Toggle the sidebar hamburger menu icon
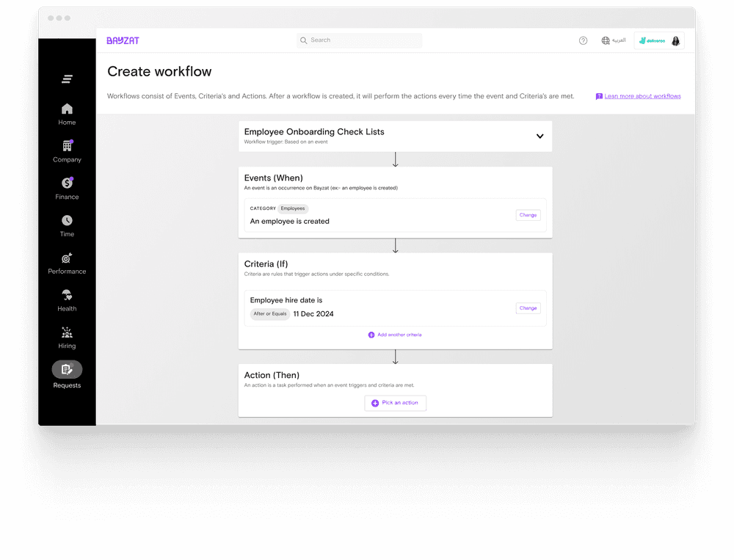This screenshot has height=560, width=734. (x=67, y=79)
